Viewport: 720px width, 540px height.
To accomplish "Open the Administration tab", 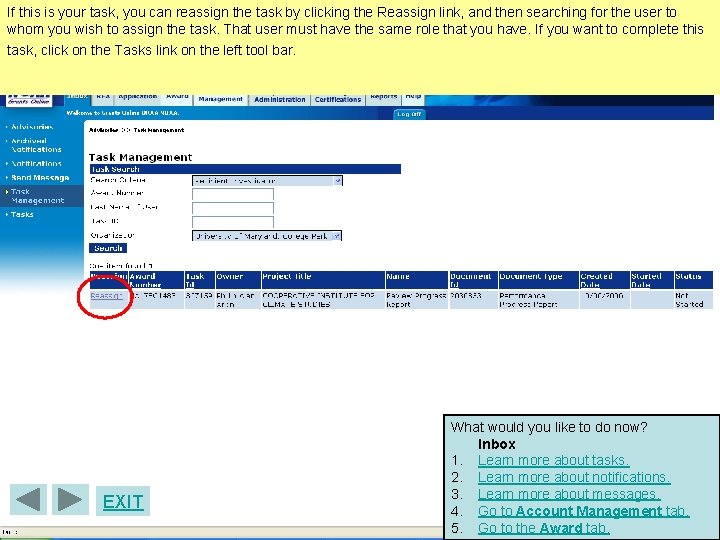I will pos(280,100).
